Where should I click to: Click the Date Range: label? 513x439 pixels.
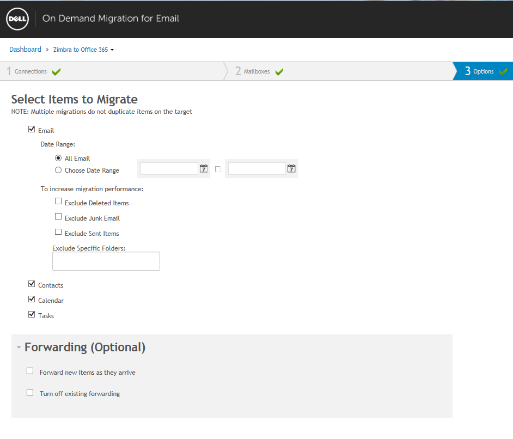[58, 144]
